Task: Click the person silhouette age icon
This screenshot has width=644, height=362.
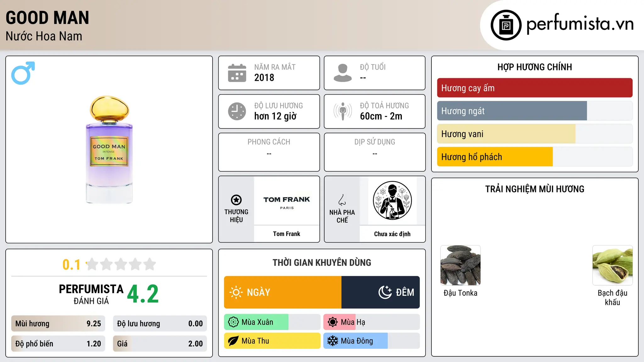Action: 342,73
